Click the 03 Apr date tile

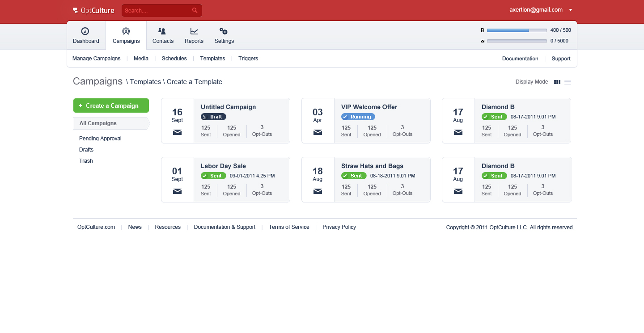tap(318, 121)
